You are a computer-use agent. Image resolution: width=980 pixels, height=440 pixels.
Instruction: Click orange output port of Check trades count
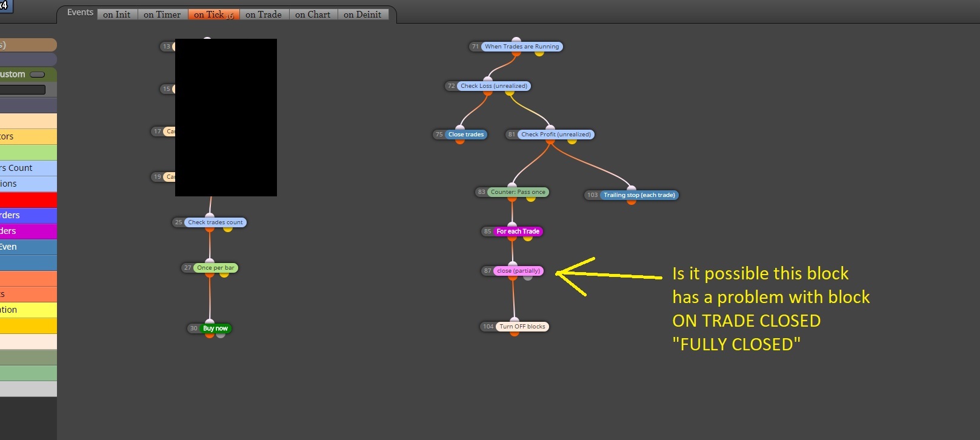pos(210,228)
